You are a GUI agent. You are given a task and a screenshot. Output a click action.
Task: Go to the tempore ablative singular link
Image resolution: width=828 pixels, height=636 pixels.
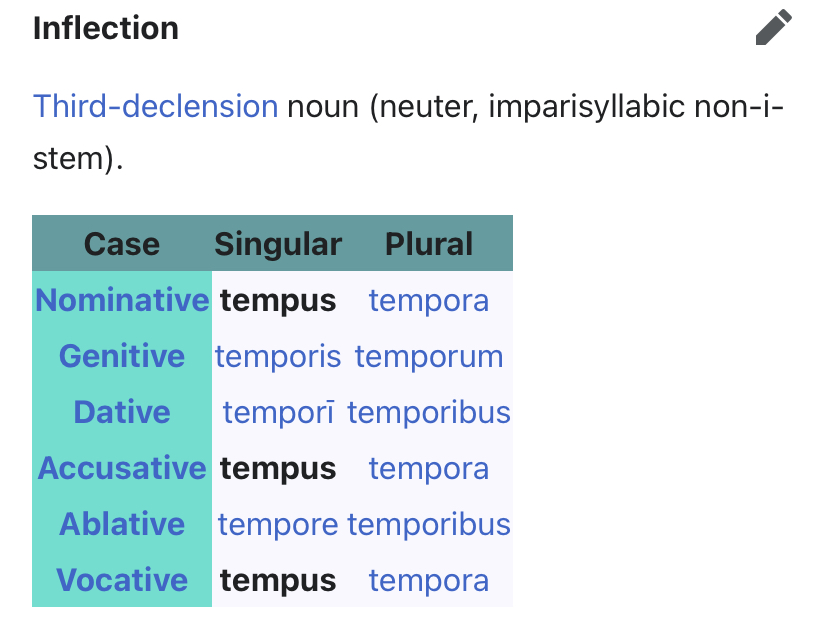coord(278,525)
